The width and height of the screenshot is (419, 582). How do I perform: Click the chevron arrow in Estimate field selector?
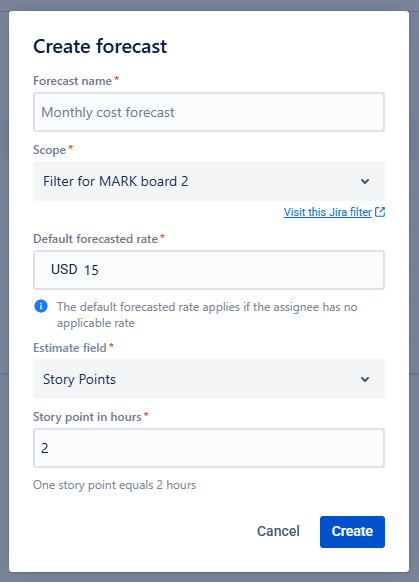tap(365, 379)
